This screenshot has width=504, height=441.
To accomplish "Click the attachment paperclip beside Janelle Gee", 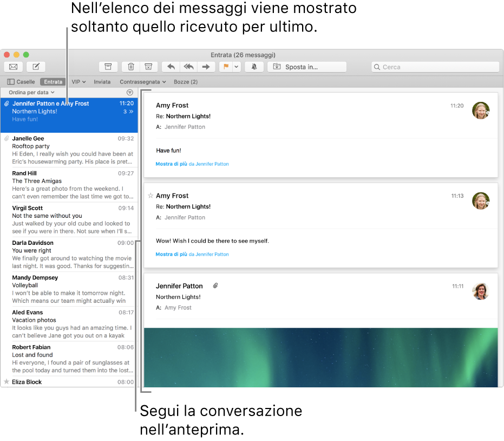I will tap(6, 138).
